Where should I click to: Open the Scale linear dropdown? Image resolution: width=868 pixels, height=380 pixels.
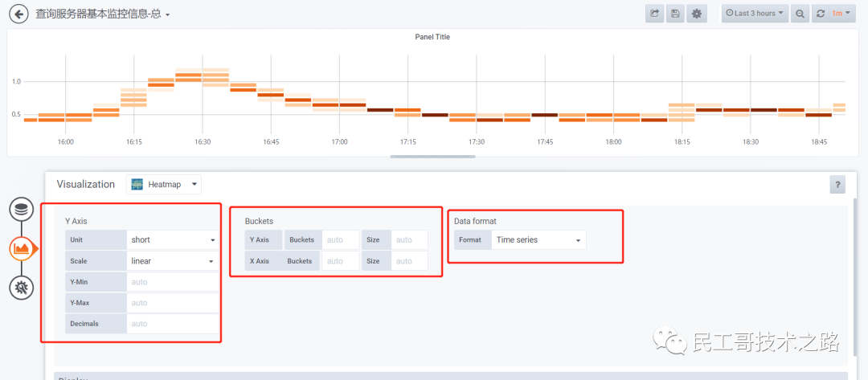pos(173,261)
